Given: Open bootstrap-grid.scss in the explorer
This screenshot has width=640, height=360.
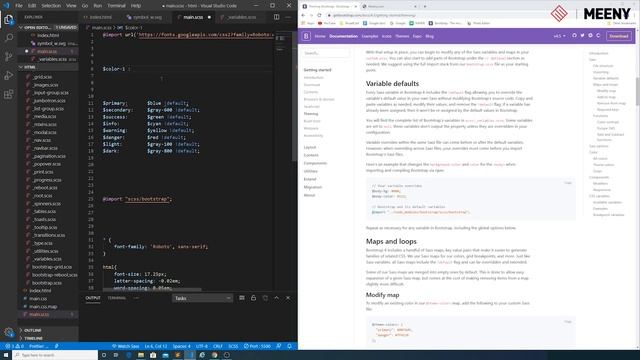Looking at the screenshot, I should (x=51, y=267).
